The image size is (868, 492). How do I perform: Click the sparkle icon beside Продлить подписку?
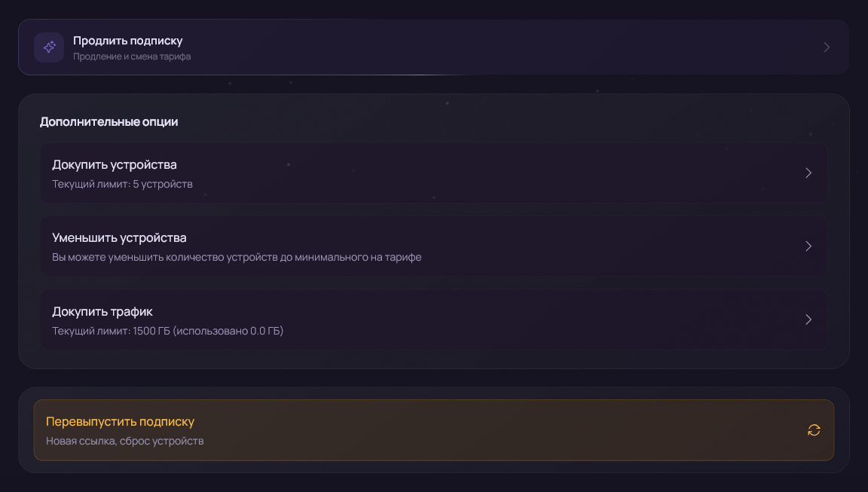pyautogui.click(x=49, y=47)
